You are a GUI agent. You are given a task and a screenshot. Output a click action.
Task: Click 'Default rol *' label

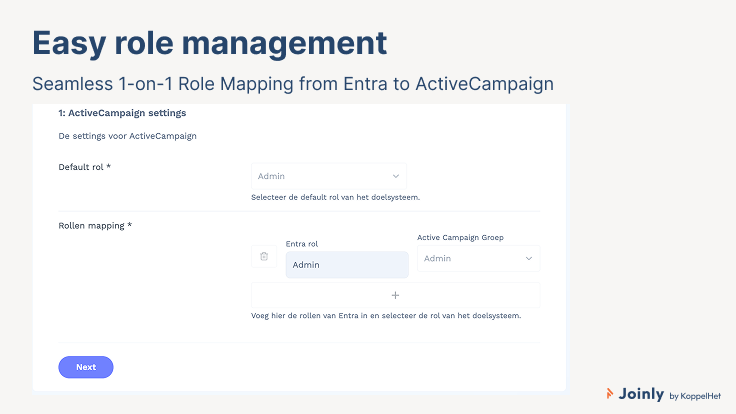(x=84, y=167)
